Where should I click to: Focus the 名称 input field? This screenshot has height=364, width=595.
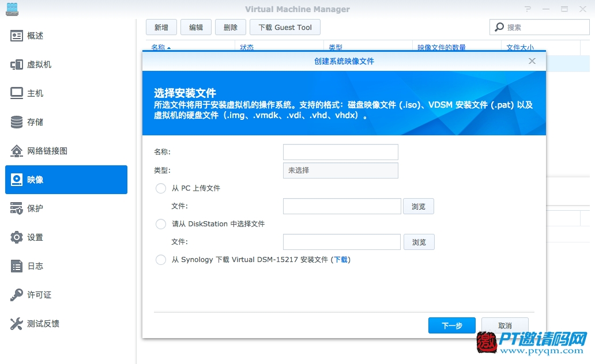[340, 152]
